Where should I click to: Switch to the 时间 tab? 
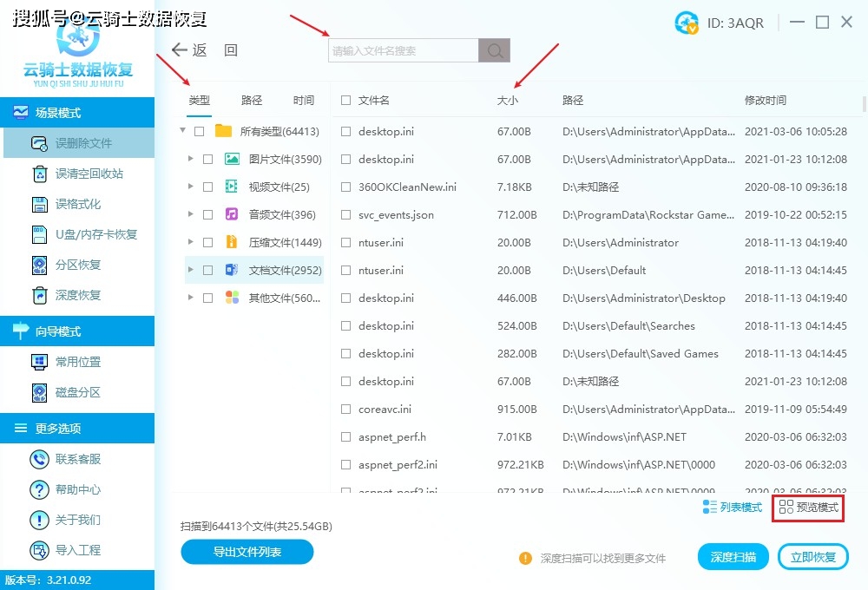point(303,100)
